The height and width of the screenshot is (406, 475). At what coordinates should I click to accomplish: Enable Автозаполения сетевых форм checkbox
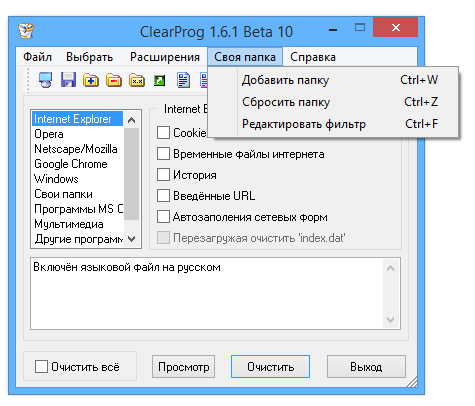(163, 217)
